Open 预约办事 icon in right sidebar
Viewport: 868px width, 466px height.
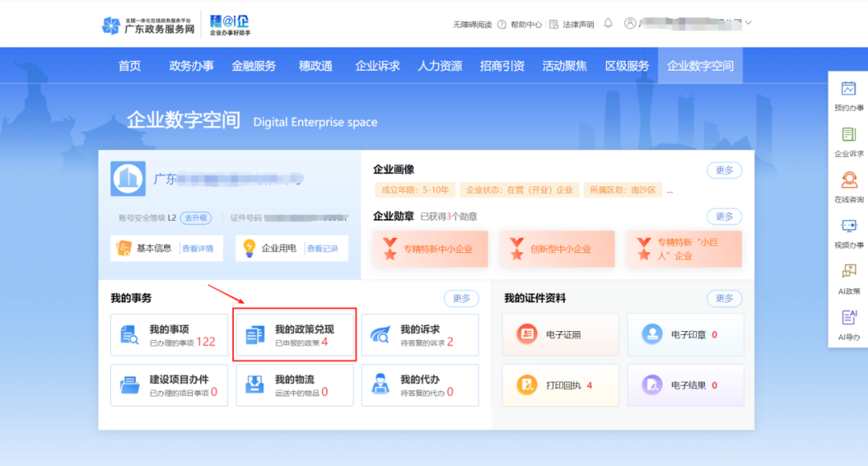point(849,89)
